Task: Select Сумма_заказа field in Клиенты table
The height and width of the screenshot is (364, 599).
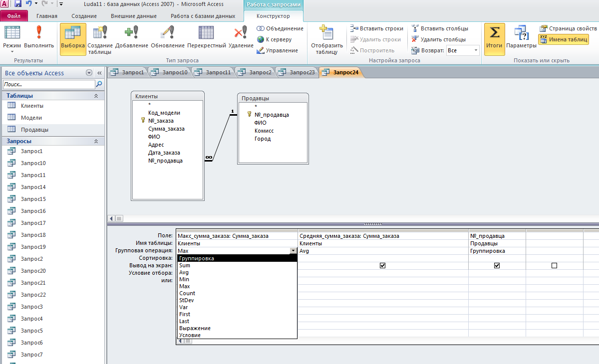Action: 166,129
